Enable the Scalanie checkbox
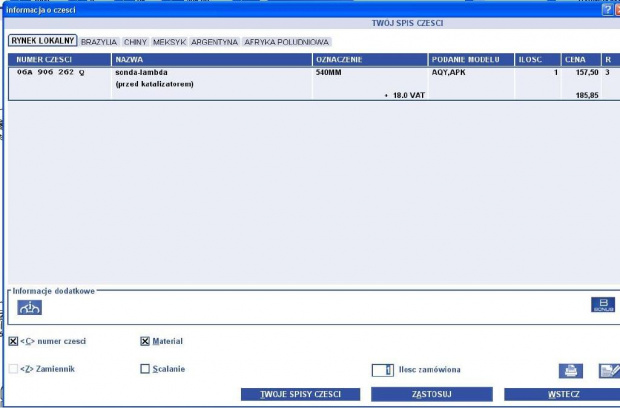The height and width of the screenshot is (408, 620). [145, 369]
